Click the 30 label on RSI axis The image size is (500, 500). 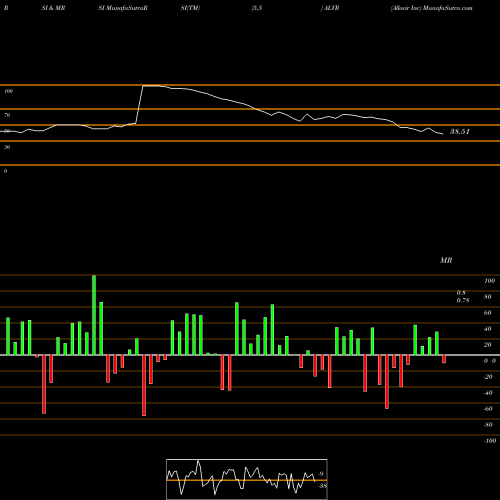point(7,147)
